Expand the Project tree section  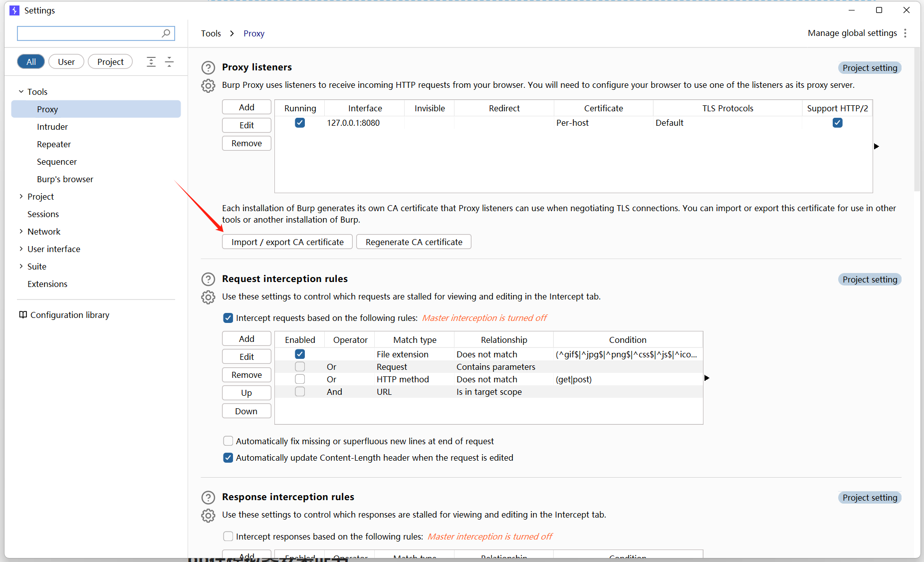coord(21,196)
